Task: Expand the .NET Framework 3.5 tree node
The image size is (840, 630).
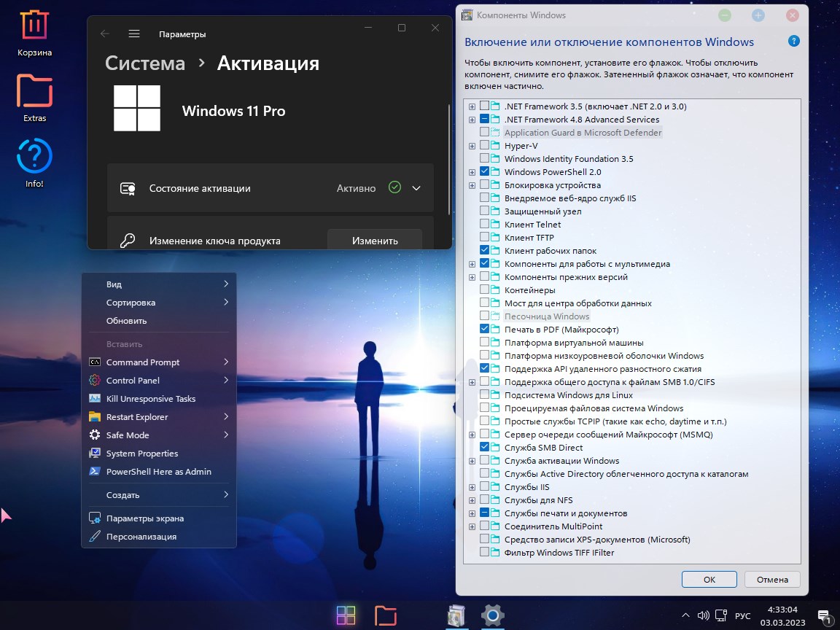Action: coord(471,106)
